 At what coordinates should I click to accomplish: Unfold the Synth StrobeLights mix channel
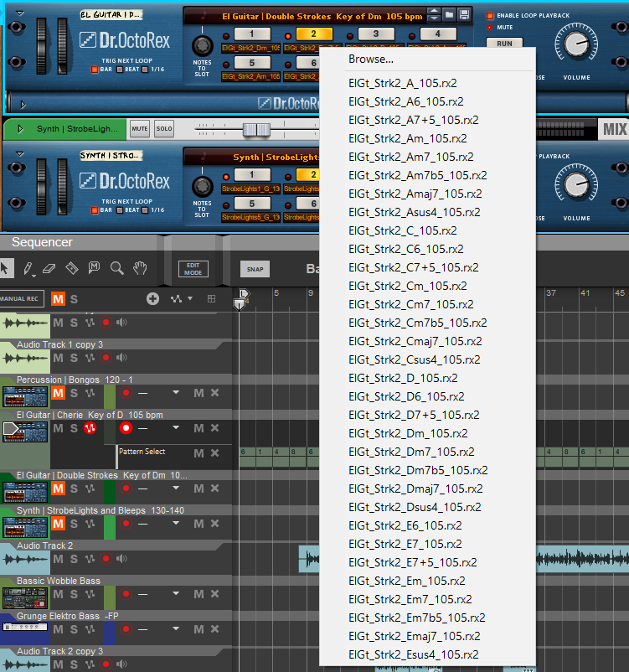coord(20,128)
